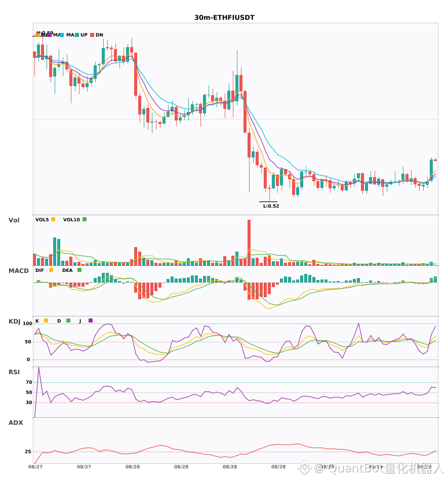Click the KDJ axis value 0
The image size is (448, 481).
[x=28, y=359]
